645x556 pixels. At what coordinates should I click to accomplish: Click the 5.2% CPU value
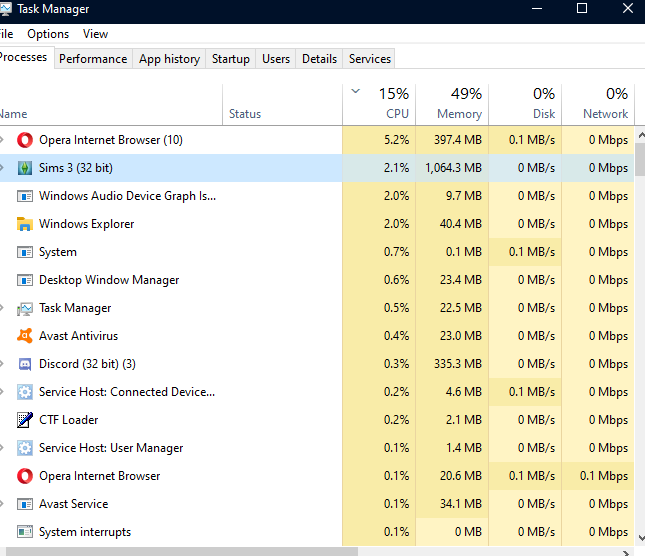(397, 140)
